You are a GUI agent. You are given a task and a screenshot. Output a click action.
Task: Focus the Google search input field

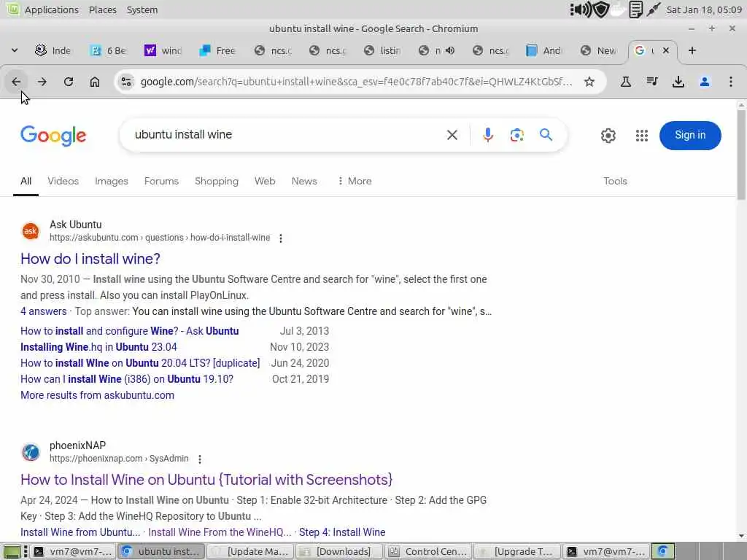[x=286, y=135]
